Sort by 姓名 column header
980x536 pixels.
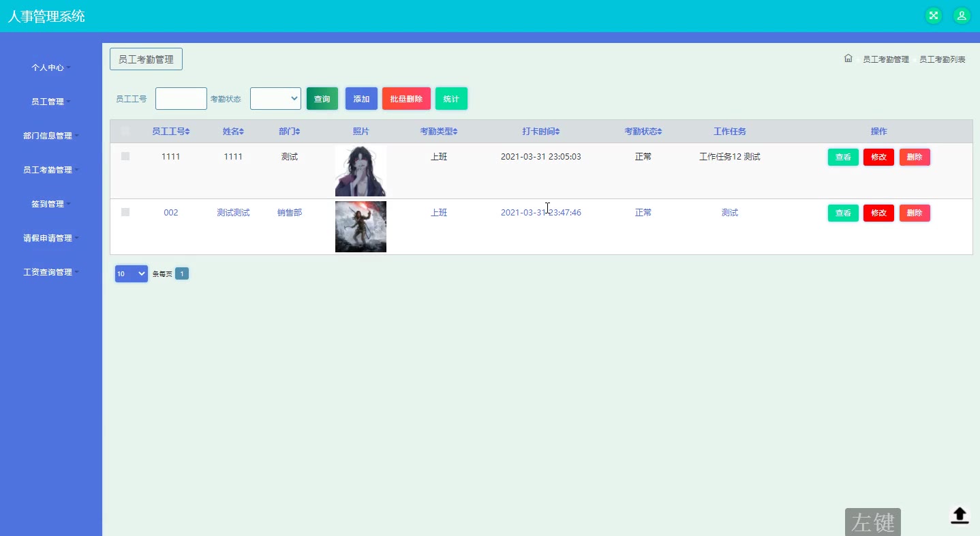tap(233, 132)
